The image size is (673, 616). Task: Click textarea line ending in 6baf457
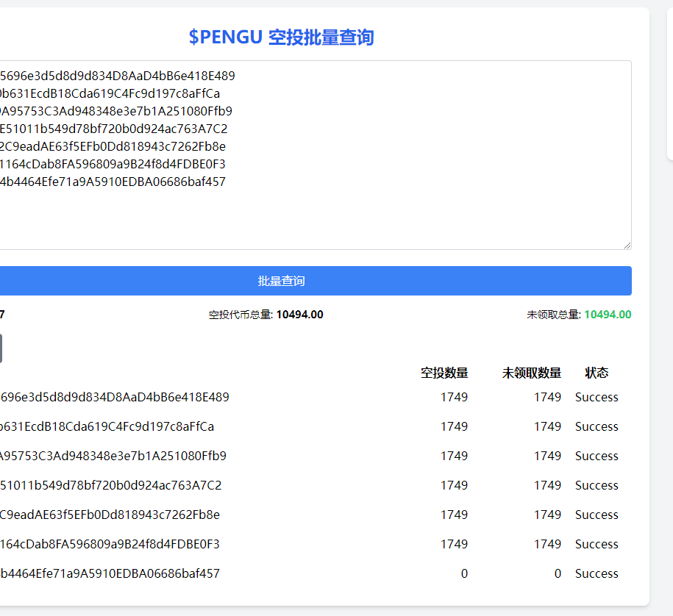(113, 182)
